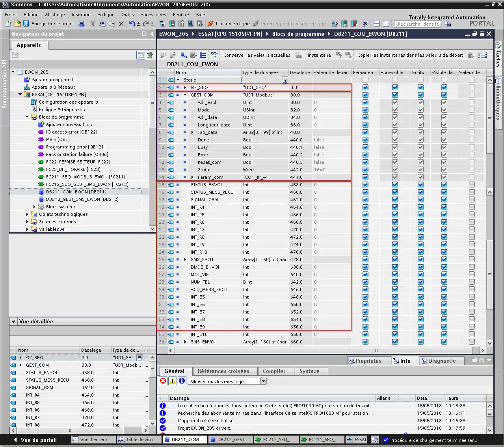Click the download to device icon
The image size is (504, 447).
(172, 24)
